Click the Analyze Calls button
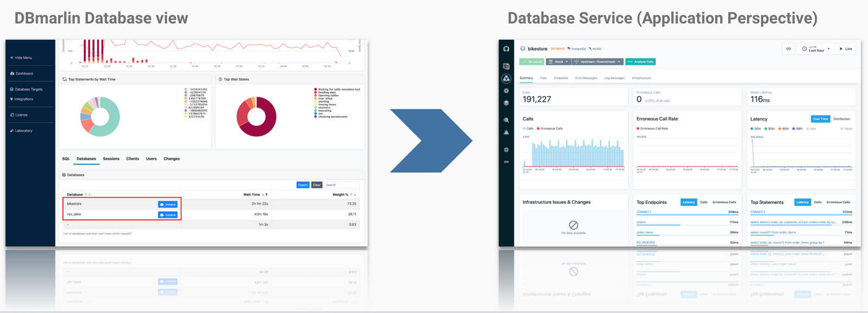868x313 pixels. click(x=641, y=62)
